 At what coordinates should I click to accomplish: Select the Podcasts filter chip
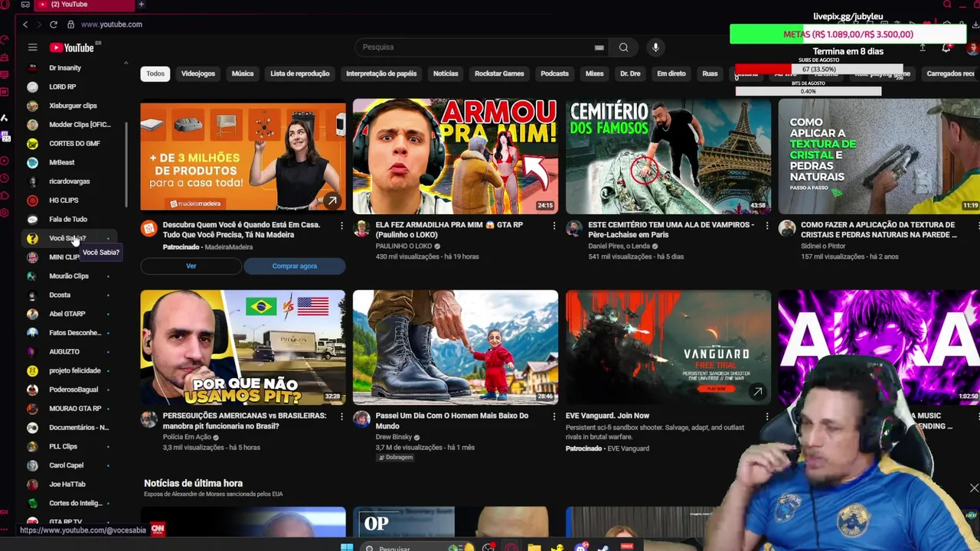coord(554,73)
